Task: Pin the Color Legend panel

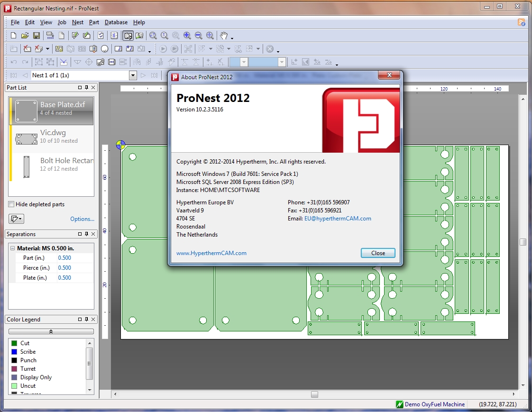Action: 87,320
